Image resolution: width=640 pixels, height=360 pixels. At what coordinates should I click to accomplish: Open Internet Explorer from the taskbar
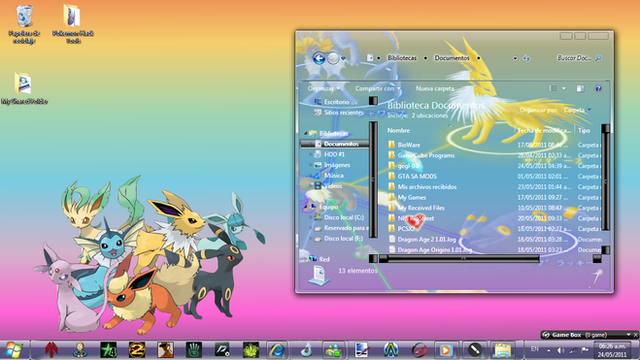[x=278, y=350]
